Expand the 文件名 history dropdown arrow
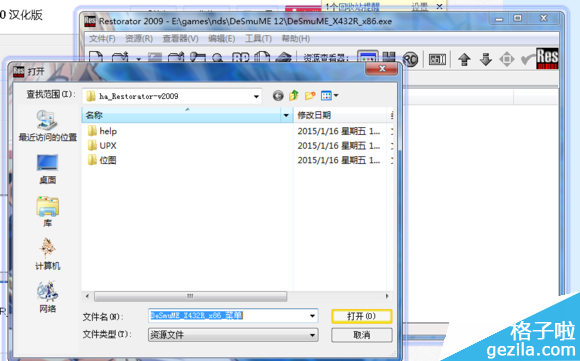This screenshot has height=361, width=580. point(313,316)
